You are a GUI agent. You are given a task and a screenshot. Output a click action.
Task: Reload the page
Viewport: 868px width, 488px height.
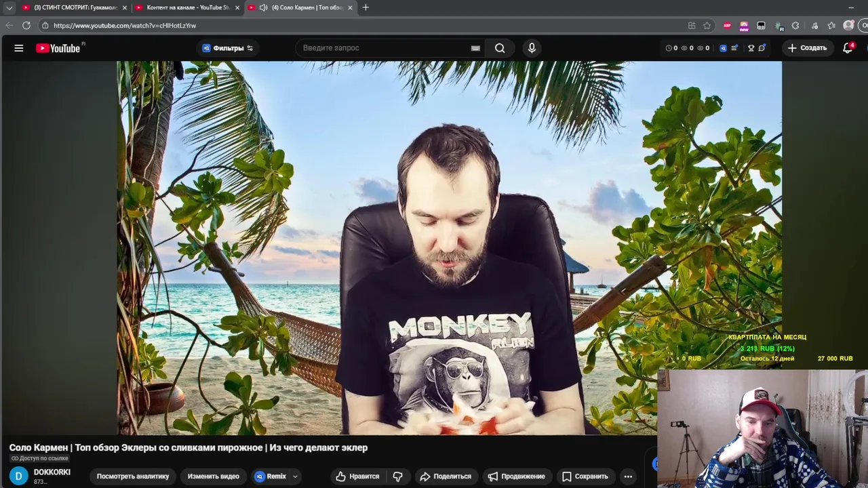pyautogui.click(x=26, y=25)
